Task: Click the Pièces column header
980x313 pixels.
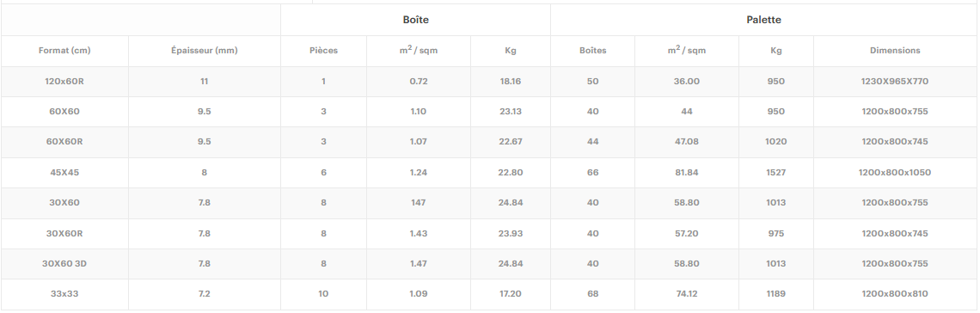Action: [x=324, y=51]
